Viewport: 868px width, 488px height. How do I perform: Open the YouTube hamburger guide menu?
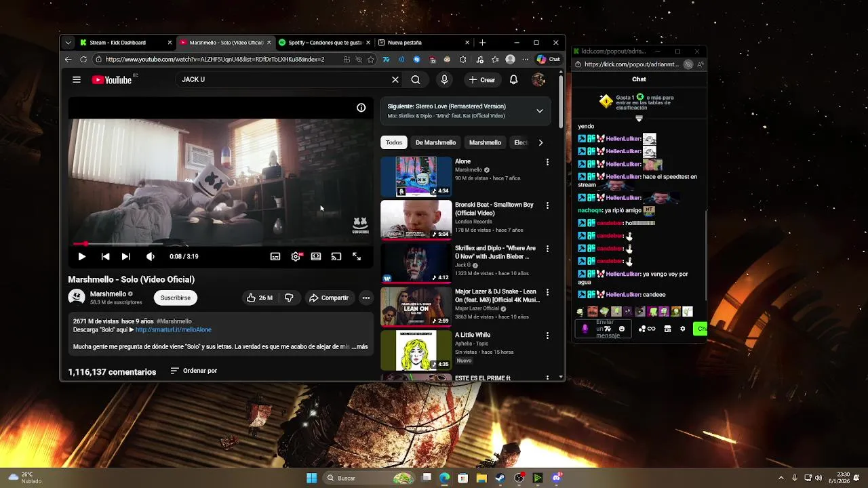click(77, 80)
